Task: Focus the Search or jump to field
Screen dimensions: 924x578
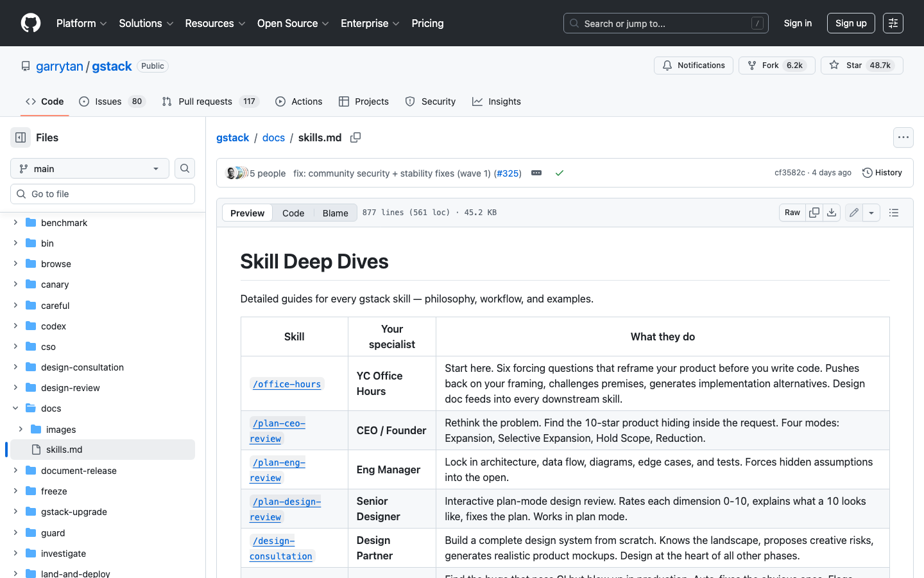Action: [666, 23]
